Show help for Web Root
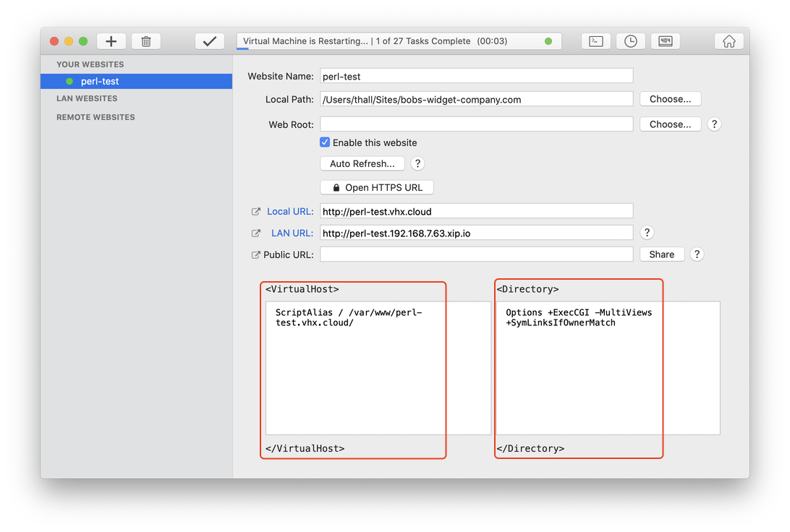790x532 pixels. click(714, 124)
